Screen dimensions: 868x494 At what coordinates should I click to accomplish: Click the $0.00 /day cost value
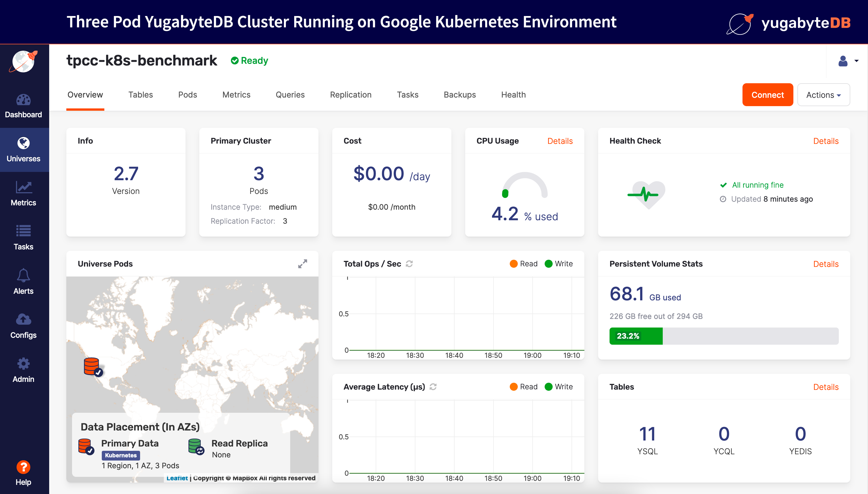point(392,174)
